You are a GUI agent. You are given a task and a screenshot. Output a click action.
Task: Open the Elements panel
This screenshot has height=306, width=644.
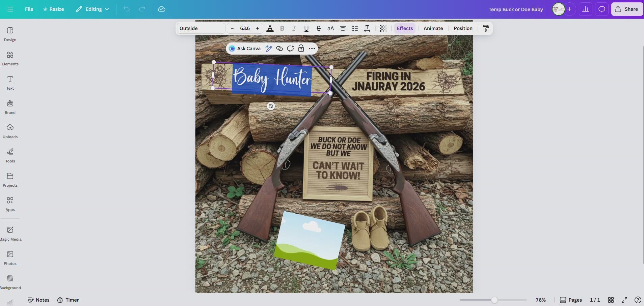coord(10,58)
